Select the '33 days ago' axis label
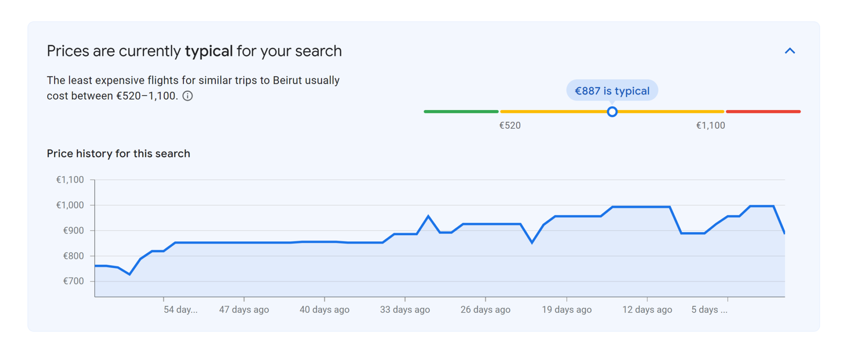This screenshot has width=868, height=345. [x=405, y=310]
